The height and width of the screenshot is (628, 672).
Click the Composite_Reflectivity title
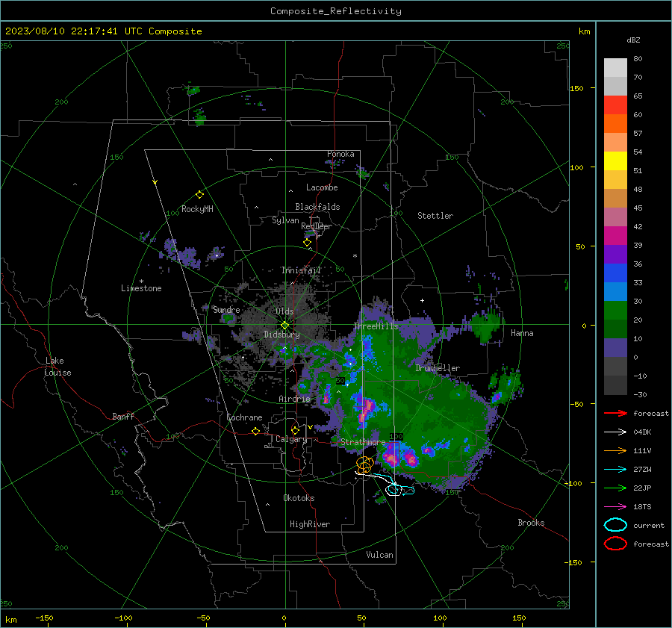[x=336, y=11]
